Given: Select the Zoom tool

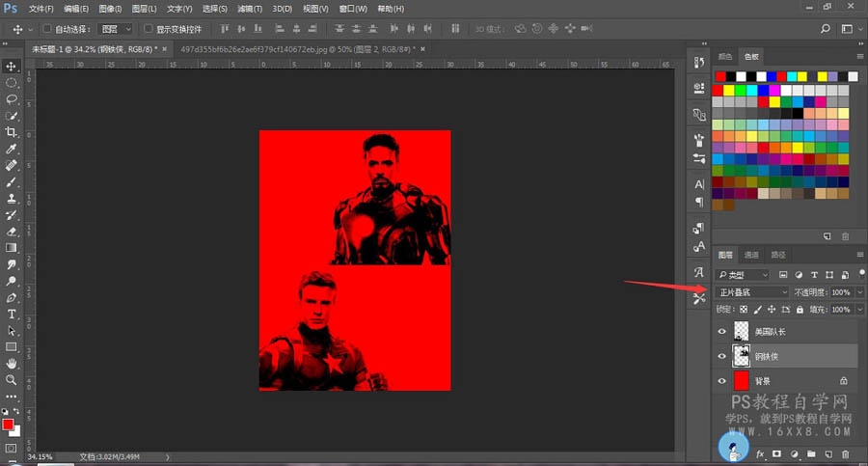Looking at the screenshot, I should click(11, 380).
